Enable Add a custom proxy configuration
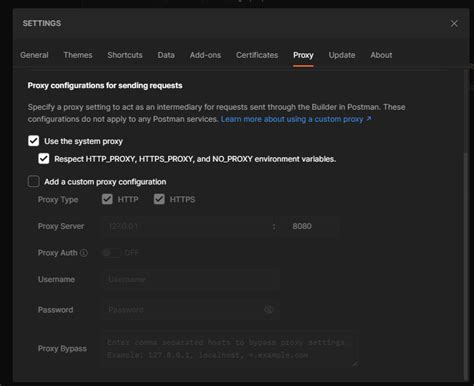474x386 pixels. [x=34, y=182]
